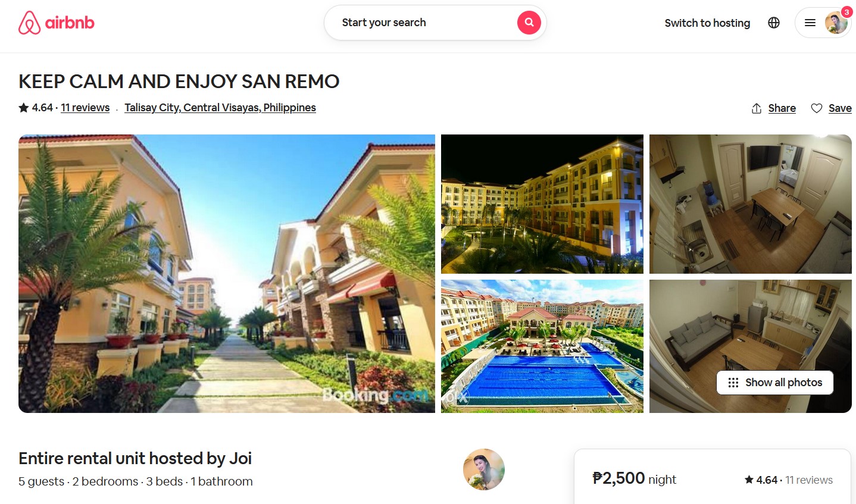Viewport: 856px width, 504px height.
Task: Open the large walkway main photo
Action: (x=227, y=274)
